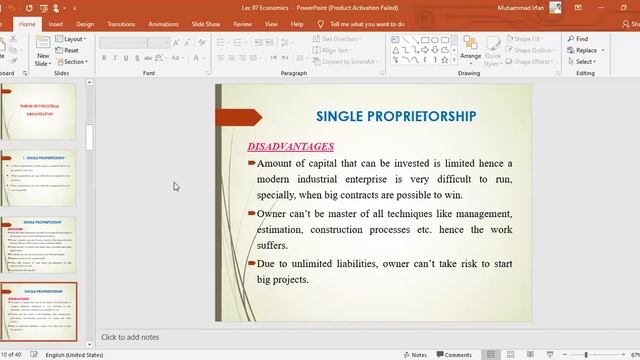Screen dimensions: 640x360
Task: Open the Layout dropdown
Action: (x=71, y=39)
